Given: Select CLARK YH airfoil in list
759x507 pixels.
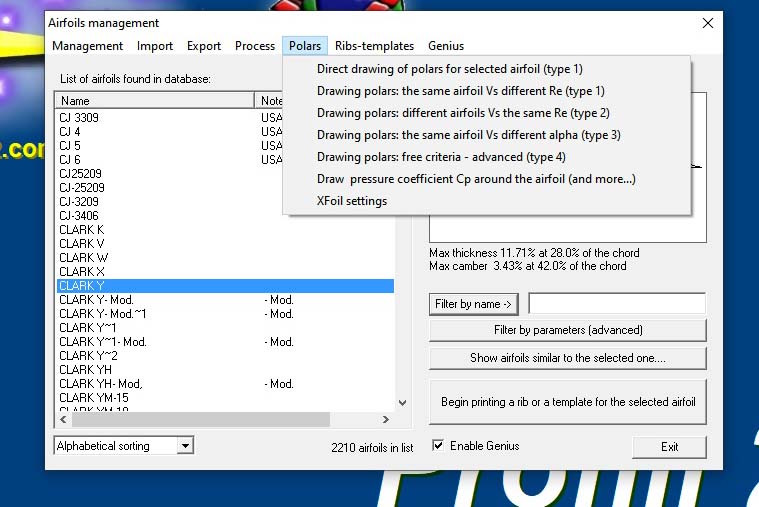Looking at the screenshot, I should point(85,370).
